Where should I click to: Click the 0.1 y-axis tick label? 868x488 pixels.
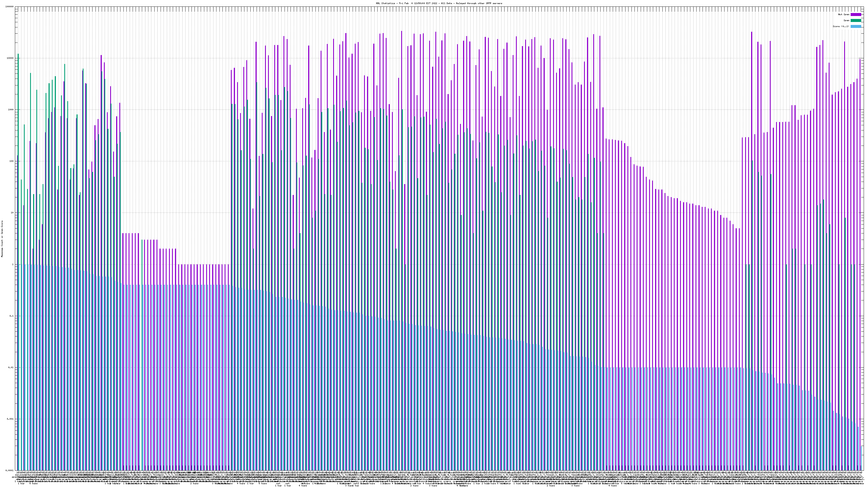click(x=11, y=316)
